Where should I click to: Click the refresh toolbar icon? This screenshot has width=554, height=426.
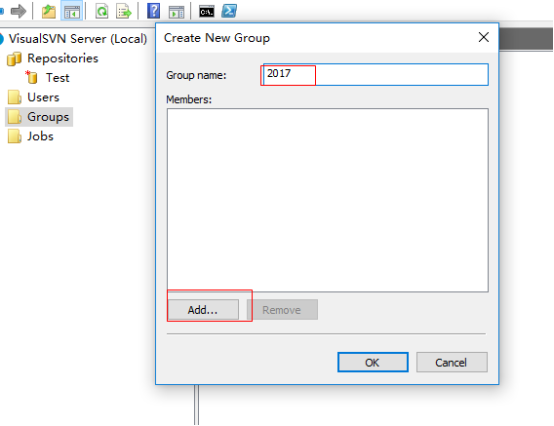[x=102, y=11]
